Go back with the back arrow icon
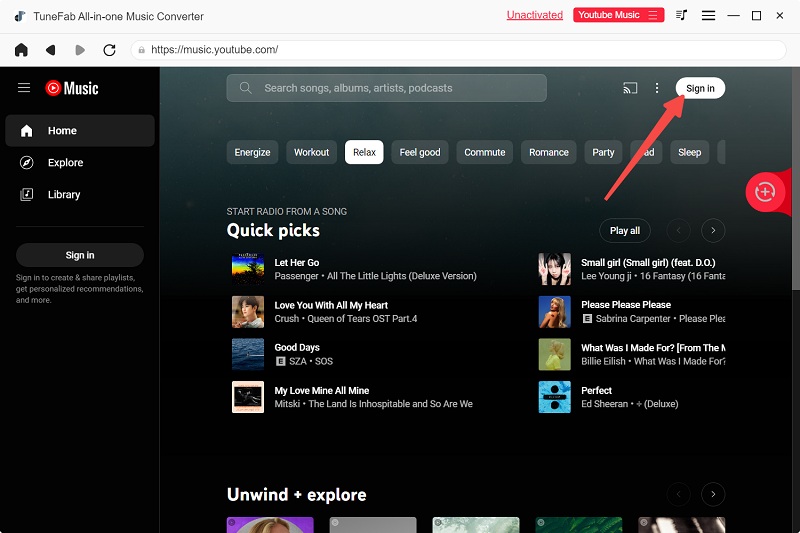This screenshot has width=800, height=533. [51, 50]
